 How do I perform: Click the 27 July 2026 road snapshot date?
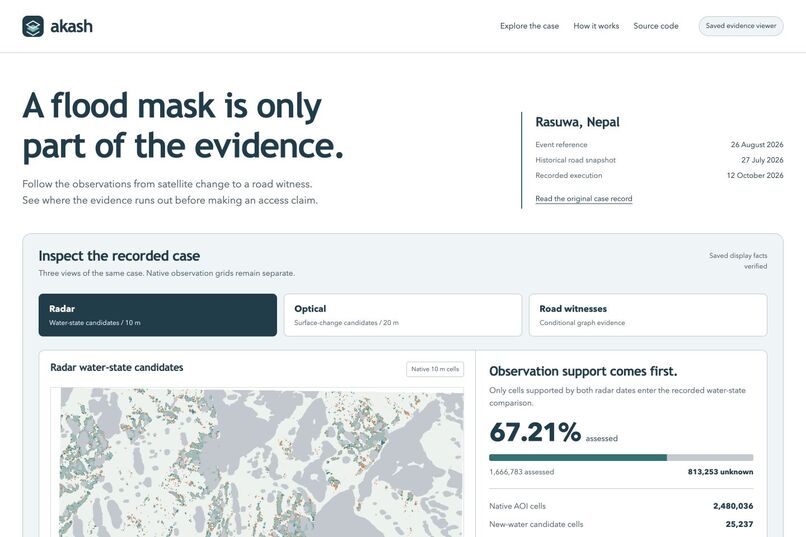762,160
